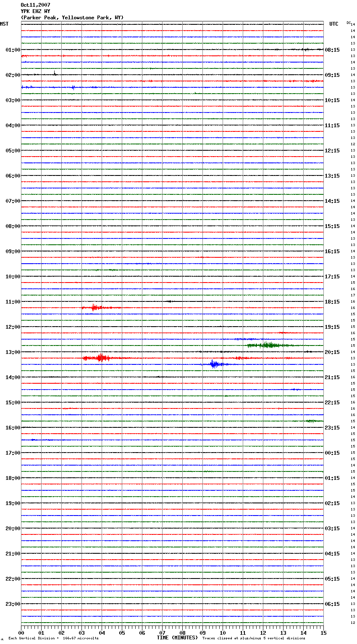
Task: Click the 14:15 UTC time label
Action: [332, 201]
